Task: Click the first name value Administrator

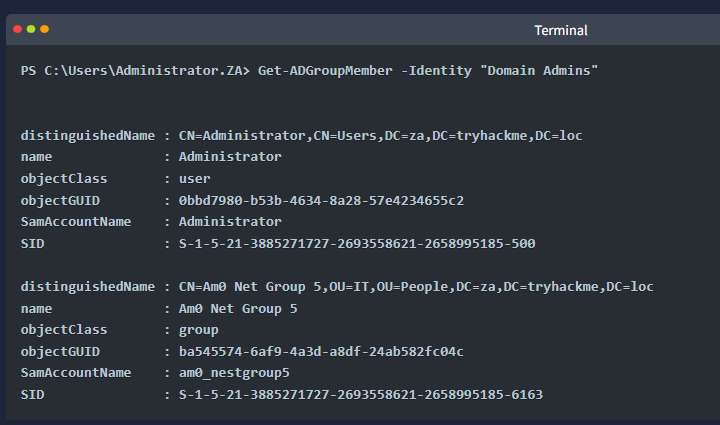Action: click(x=230, y=157)
